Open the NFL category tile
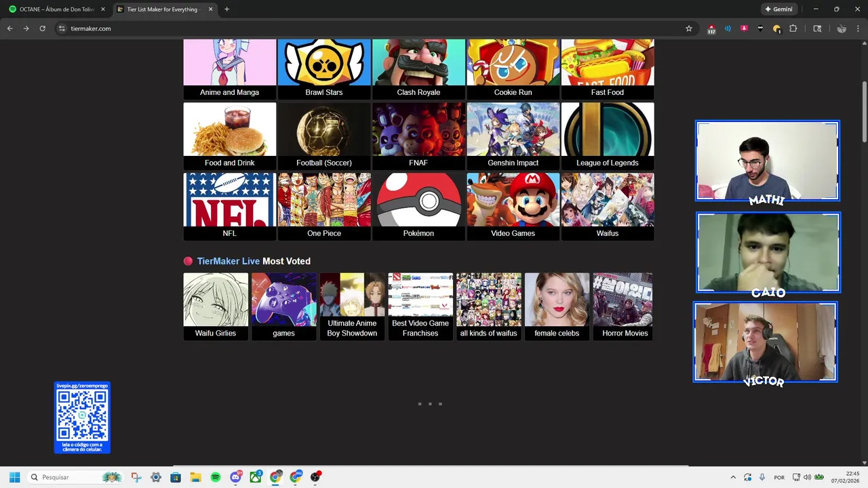Viewport: 868px width, 488px height. tap(229, 207)
